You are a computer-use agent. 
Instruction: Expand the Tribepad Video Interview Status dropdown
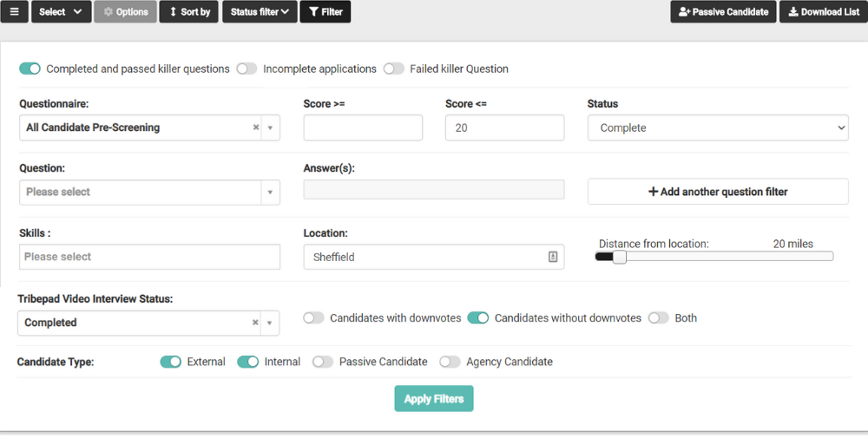pos(270,323)
